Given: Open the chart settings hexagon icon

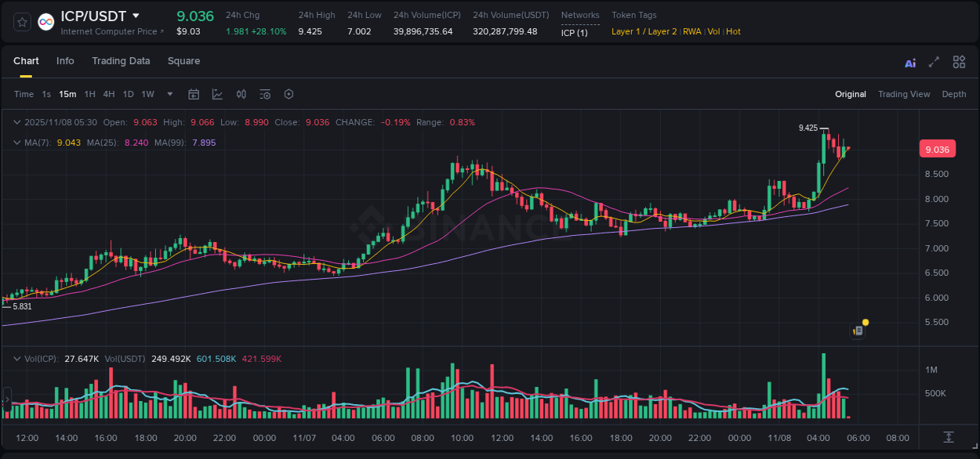Looking at the screenshot, I should point(289,94).
